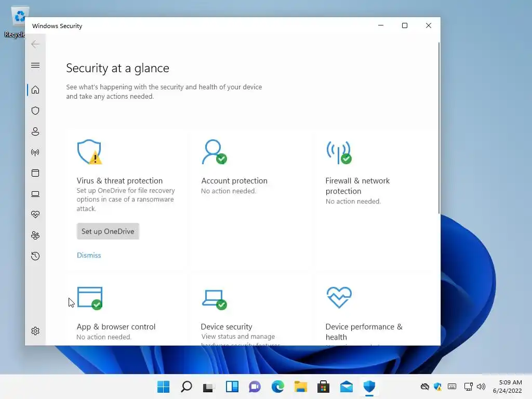532x399 pixels.
Task: Open App & browser control sidebar icon
Action: coord(35,173)
